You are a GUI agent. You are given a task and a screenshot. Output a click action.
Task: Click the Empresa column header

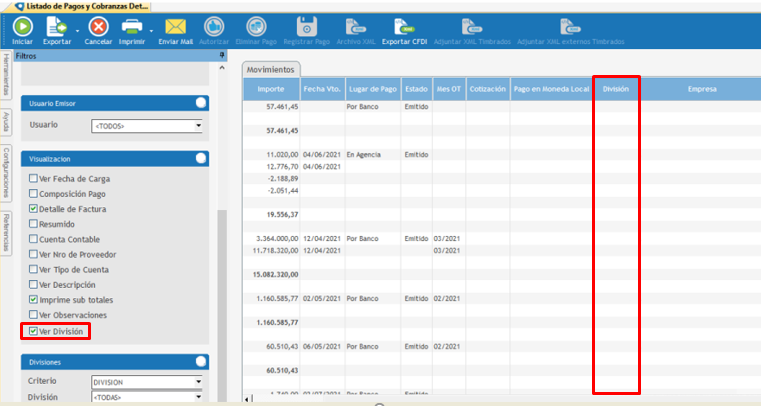[702, 89]
